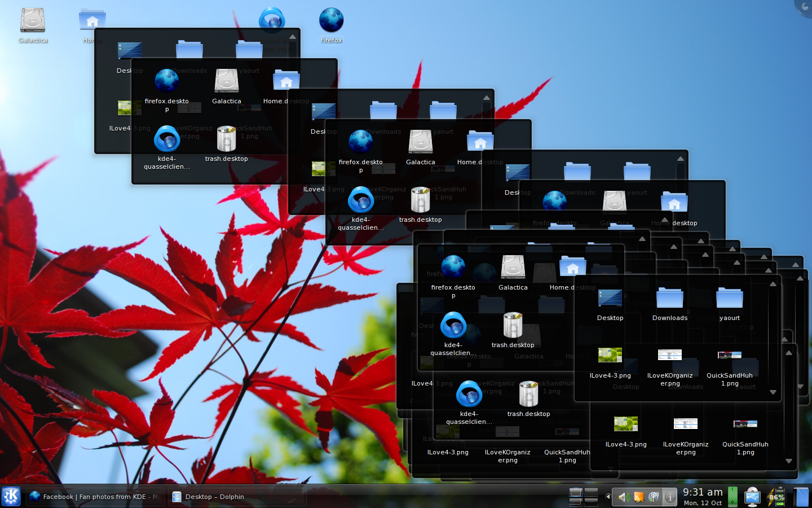Screen dimensions: 812x508
Task: Open the calendar from the 9:31 am clock
Action: coord(703,496)
